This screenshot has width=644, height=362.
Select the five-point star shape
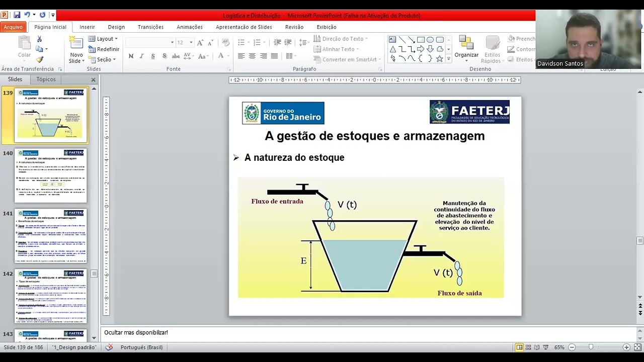[x=440, y=58]
